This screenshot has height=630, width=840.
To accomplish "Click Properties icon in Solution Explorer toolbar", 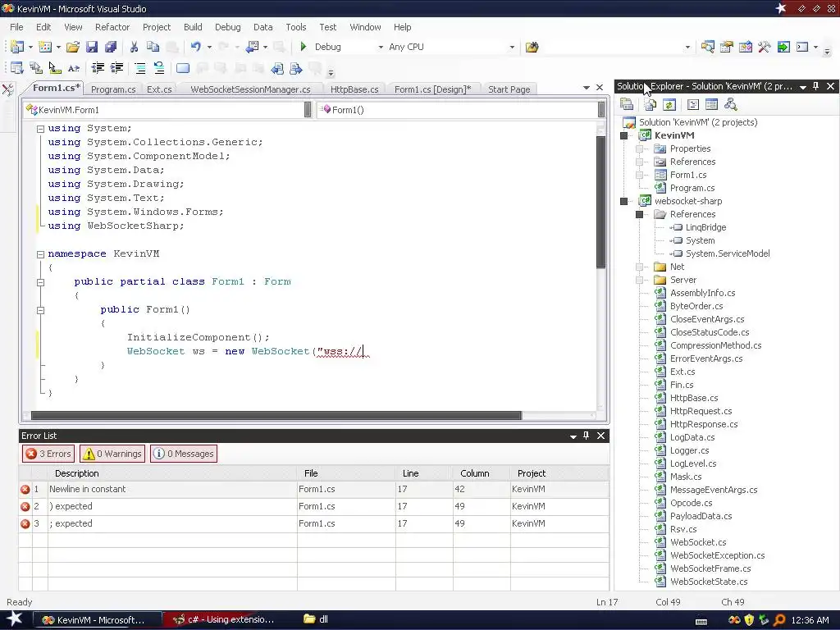I will click(626, 104).
